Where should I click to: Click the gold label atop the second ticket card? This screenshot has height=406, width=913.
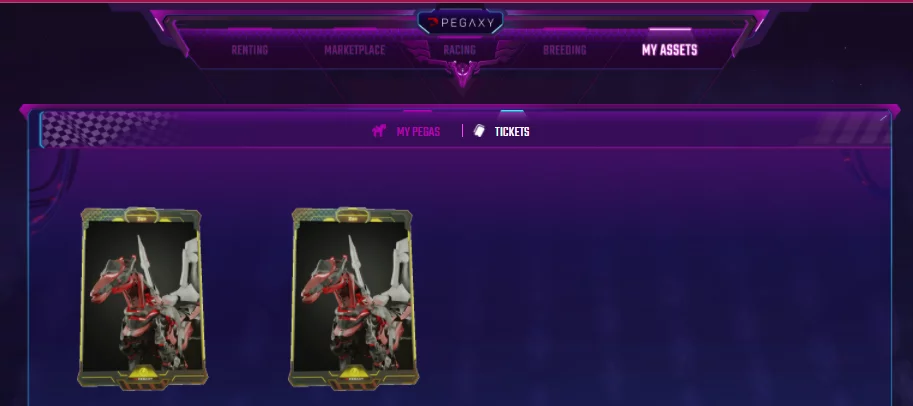tap(352, 218)
